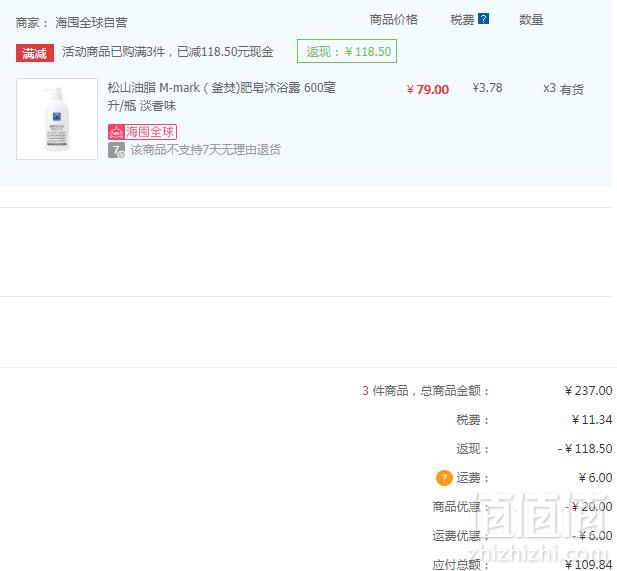Click the 数量 column header
The image size is (617, 571).
(531, 19)
